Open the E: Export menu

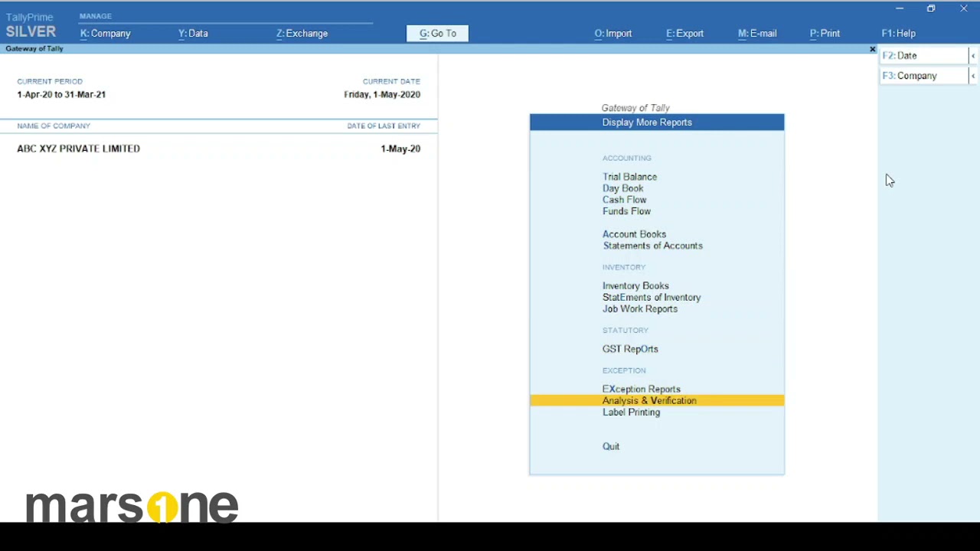click(684, 34)
